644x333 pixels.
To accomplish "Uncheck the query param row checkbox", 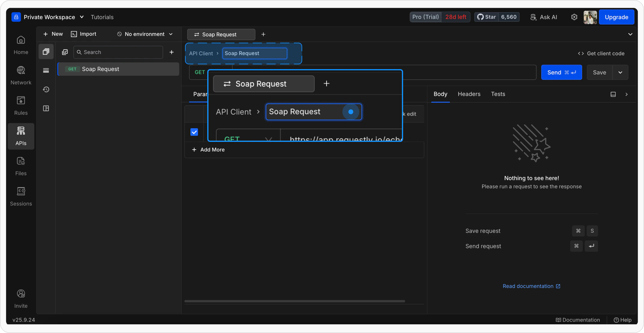I will [x=194, y=132].
